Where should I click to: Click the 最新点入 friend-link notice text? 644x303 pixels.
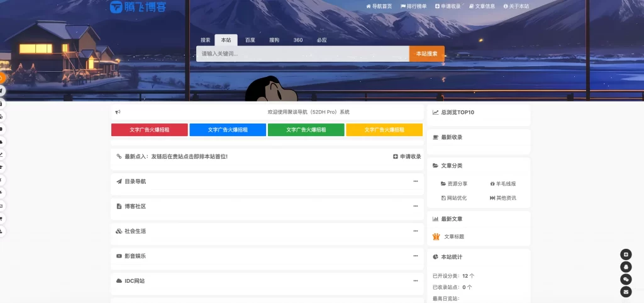[176, 156]
